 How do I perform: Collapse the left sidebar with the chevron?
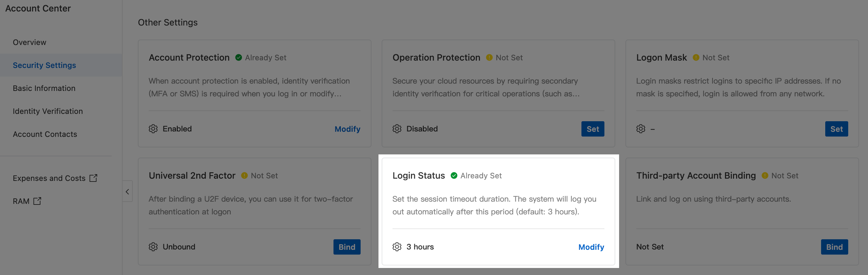[x=127, y=191]
